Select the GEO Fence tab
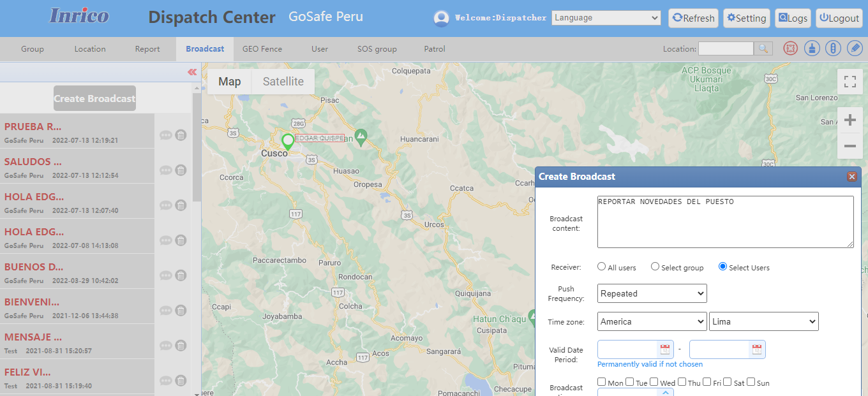The image size is (868, 396). pos(262,49)
